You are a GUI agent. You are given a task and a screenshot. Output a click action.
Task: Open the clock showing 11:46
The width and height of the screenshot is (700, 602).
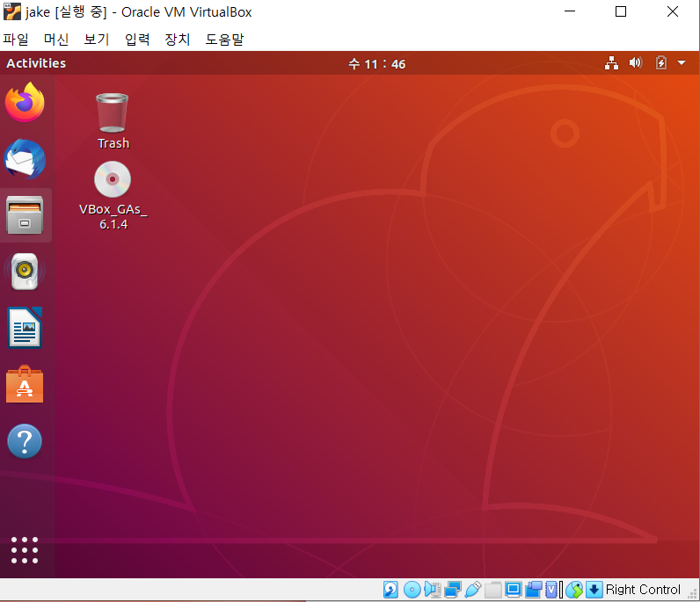coord(376,64)
